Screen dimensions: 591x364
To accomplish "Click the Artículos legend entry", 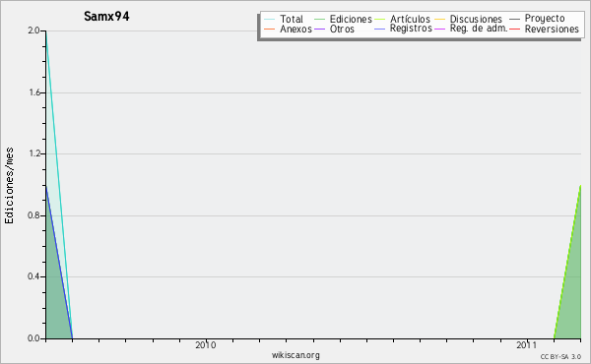I will point(410,19).
